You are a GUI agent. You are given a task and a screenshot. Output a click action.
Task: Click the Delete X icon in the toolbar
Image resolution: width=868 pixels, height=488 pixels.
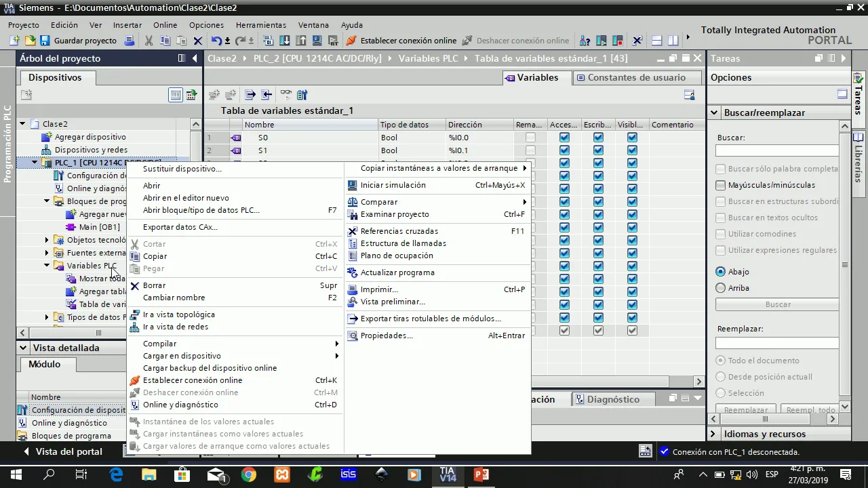[198, 41]
